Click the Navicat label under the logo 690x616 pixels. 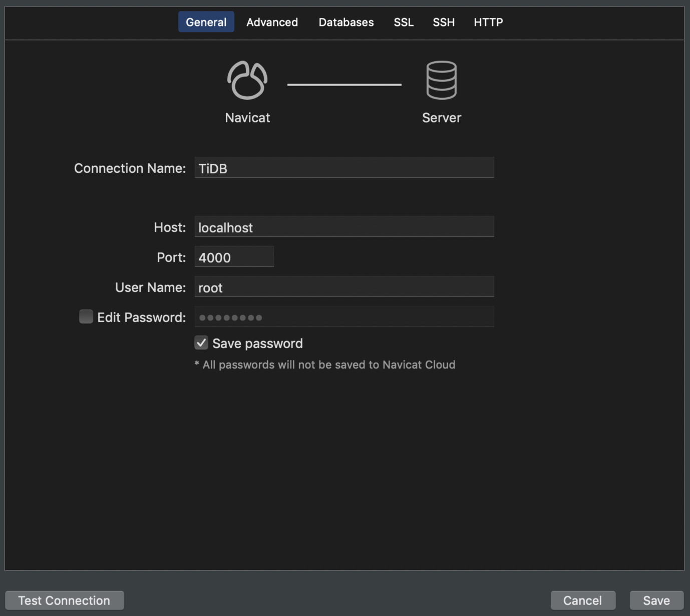[x=247, y=118]
